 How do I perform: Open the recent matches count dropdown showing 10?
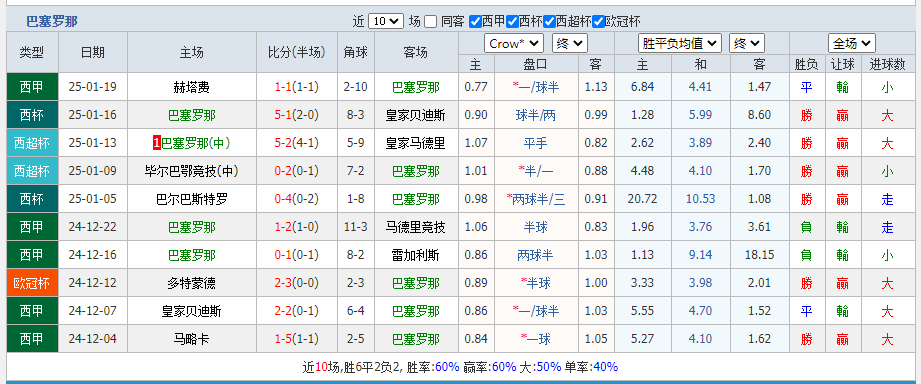pyautogui.click(x=385, y=22)
